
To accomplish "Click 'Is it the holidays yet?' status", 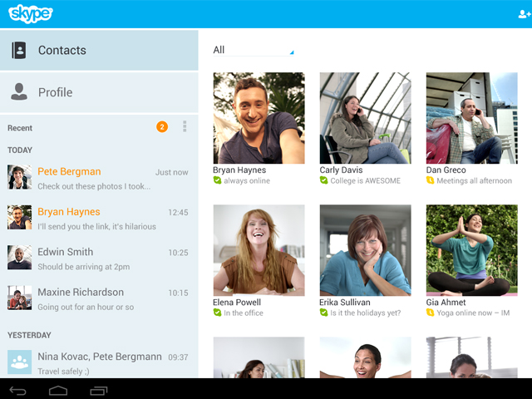I will tap(366, 313).
